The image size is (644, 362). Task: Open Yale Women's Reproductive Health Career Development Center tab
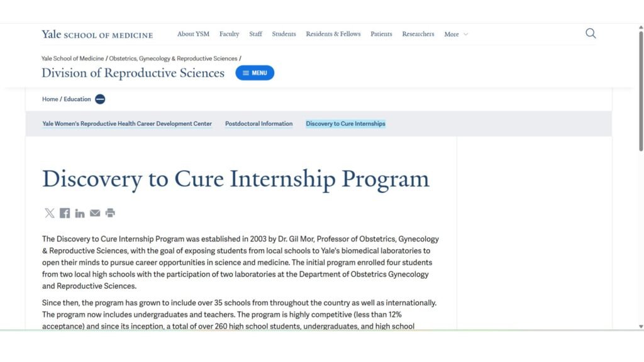[127, 124]
